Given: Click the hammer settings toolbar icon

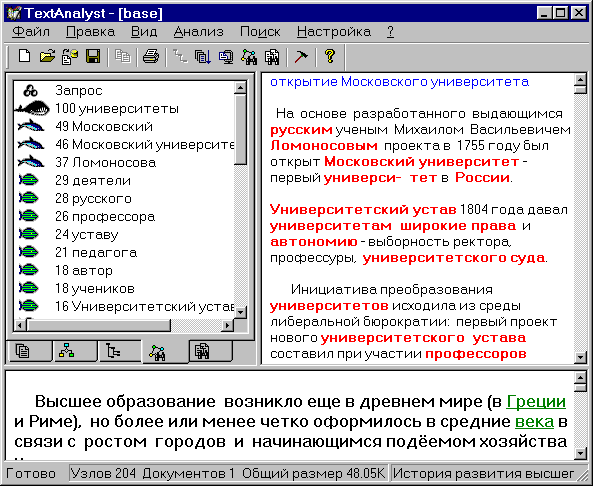Looking at the screenshot, I should click(301, 57).
